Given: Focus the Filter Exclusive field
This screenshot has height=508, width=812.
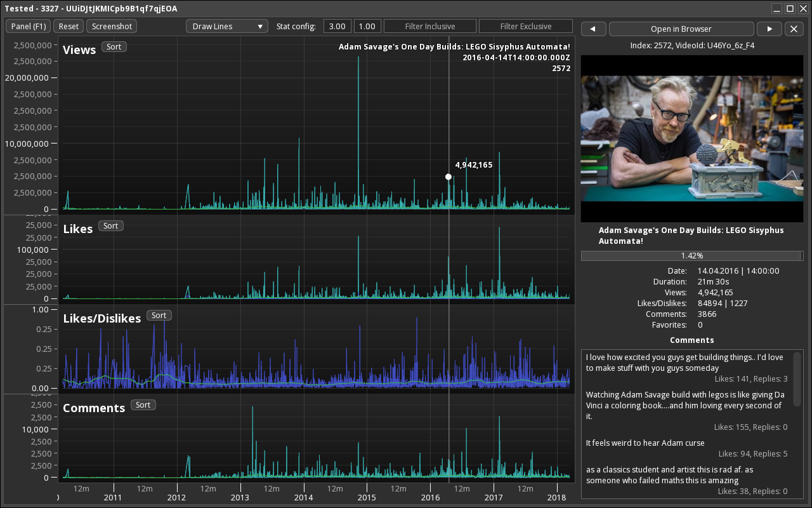Looking at the screenshot, I should click(x=526, y=26).
